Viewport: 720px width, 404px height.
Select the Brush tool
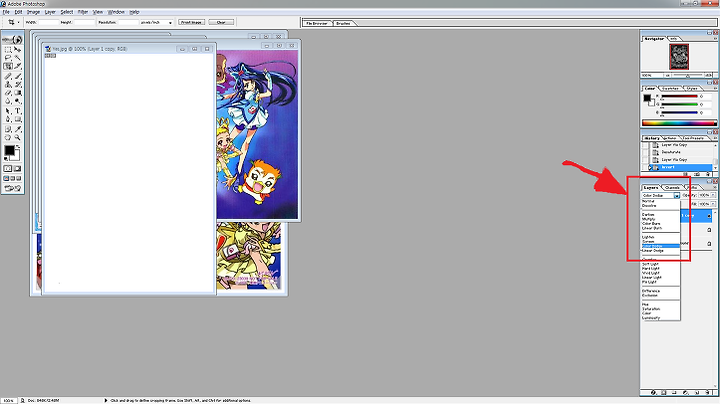[x=17, y=76]
